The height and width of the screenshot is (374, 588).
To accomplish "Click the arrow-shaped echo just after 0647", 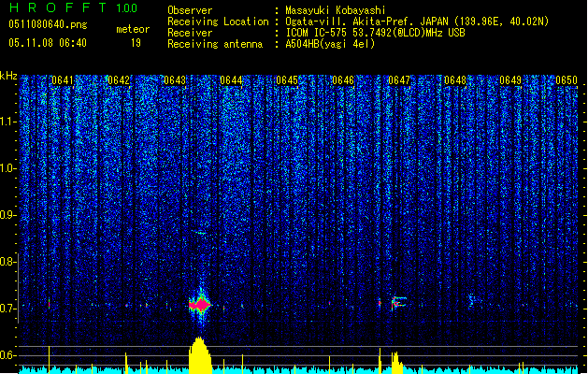I will [x=399, y=302].
